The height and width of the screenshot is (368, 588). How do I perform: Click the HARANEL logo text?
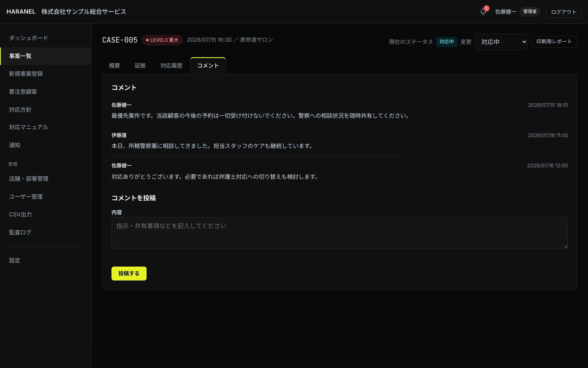[21, 12]
